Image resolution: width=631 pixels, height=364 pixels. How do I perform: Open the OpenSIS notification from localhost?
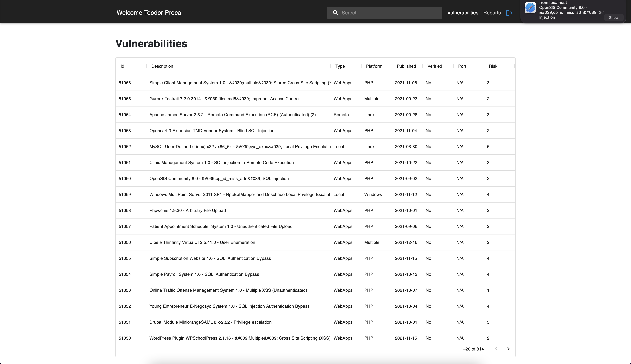click(573, 11)
